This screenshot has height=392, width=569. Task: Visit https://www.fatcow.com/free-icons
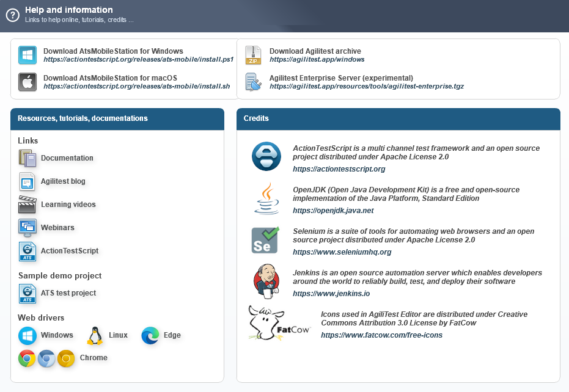382,335
